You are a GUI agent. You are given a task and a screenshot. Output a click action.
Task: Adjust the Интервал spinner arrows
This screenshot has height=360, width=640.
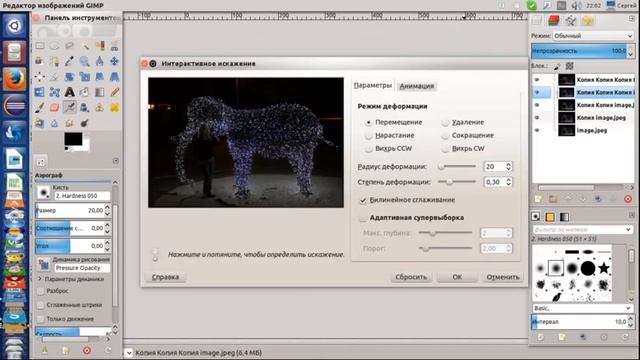click(631, 322)
